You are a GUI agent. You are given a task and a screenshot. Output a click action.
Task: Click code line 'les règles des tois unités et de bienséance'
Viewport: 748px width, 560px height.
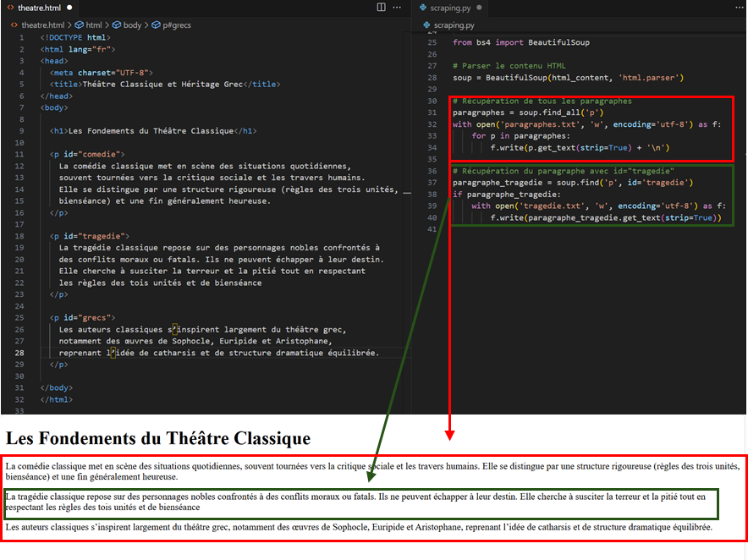pyautogui.click(x=160, y=283)
